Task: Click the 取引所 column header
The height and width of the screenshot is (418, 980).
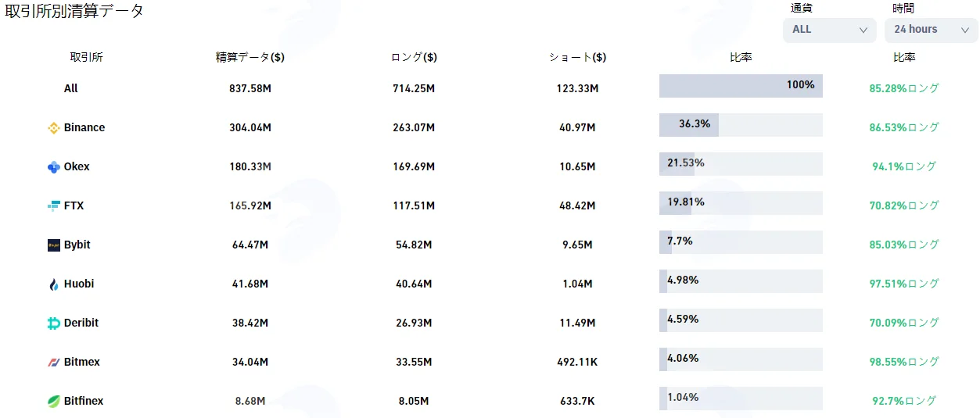Action: point(86,57)
